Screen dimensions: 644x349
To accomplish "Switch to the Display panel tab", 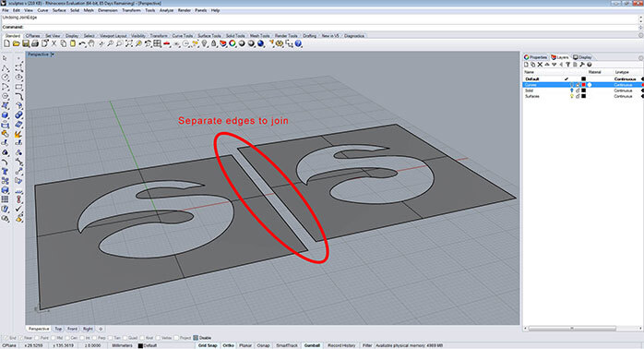I will (583, 57).
